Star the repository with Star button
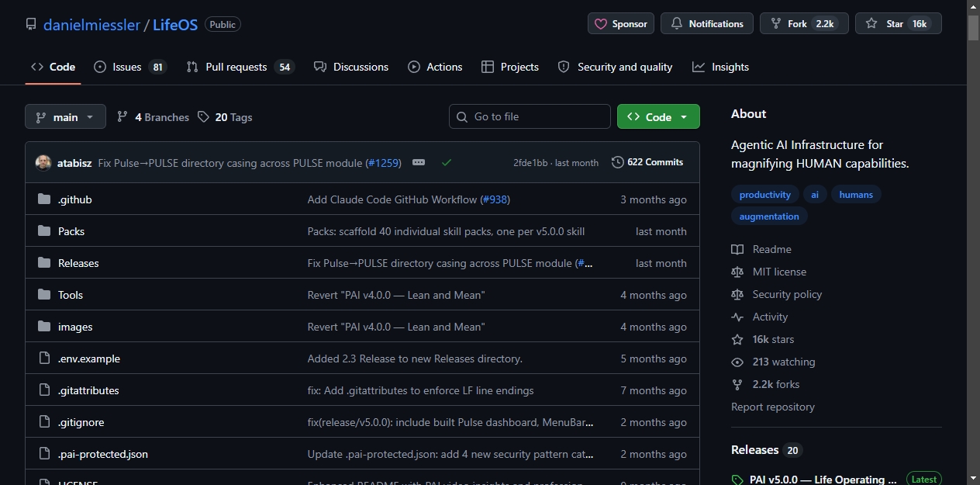Screen dimensions: 980x485 (x=899, y=24)
